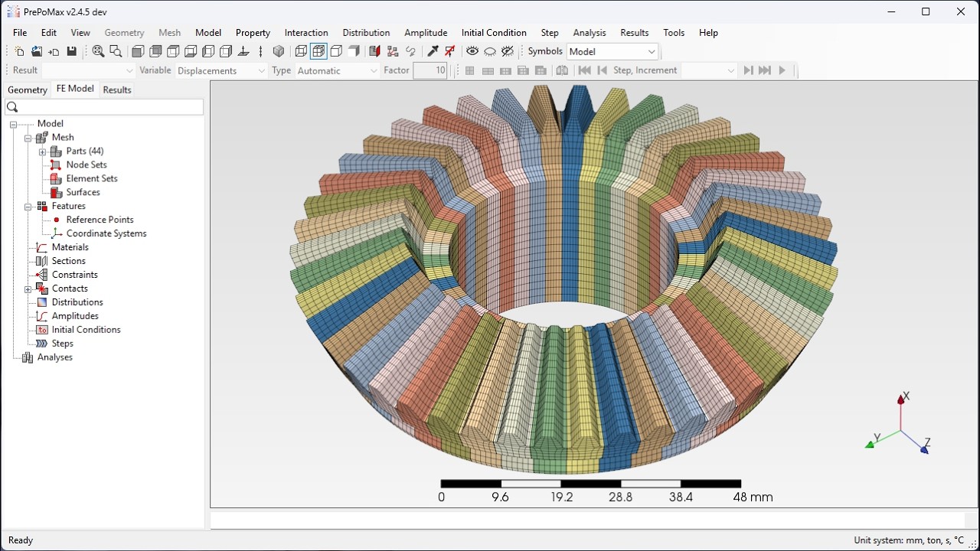Open the Initial Condition menu
Image resolution: width=980 pixels, height=551 pixels.
[x=494, y=33]
